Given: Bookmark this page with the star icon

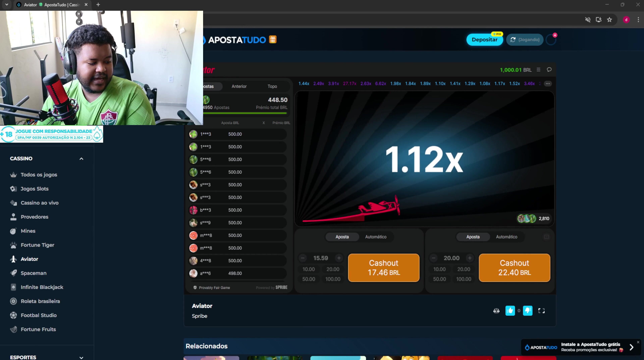Looking at the screenshot, I should click(x=609, y=19).
